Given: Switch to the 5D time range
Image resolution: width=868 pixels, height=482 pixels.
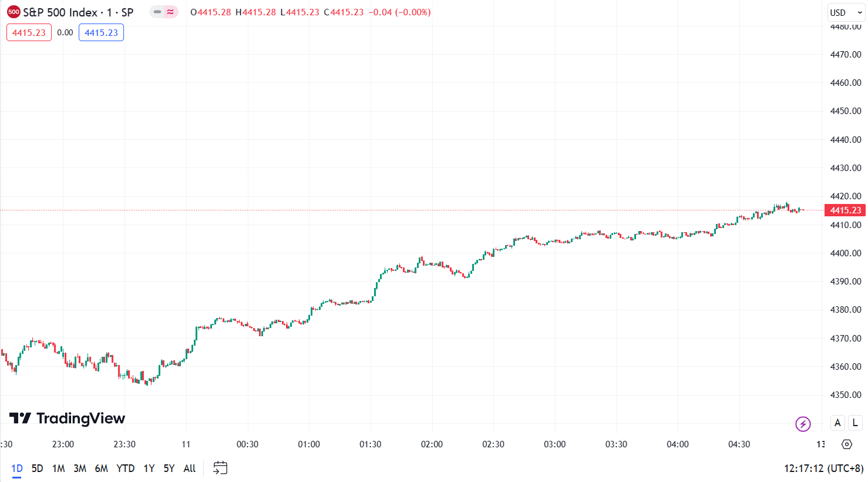Looking at the screenshot, I should coord(37,468).
